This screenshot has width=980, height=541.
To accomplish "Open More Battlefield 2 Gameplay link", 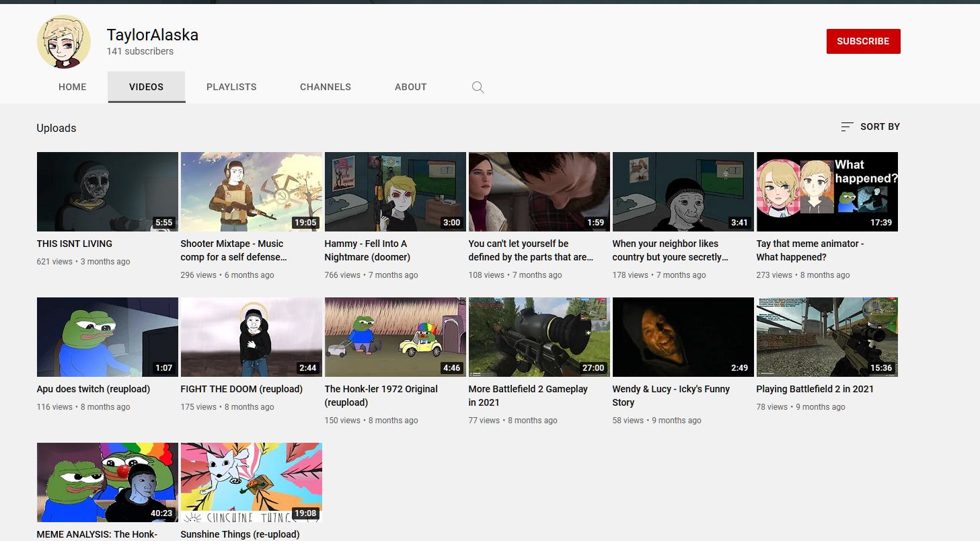I will (528, 396).
